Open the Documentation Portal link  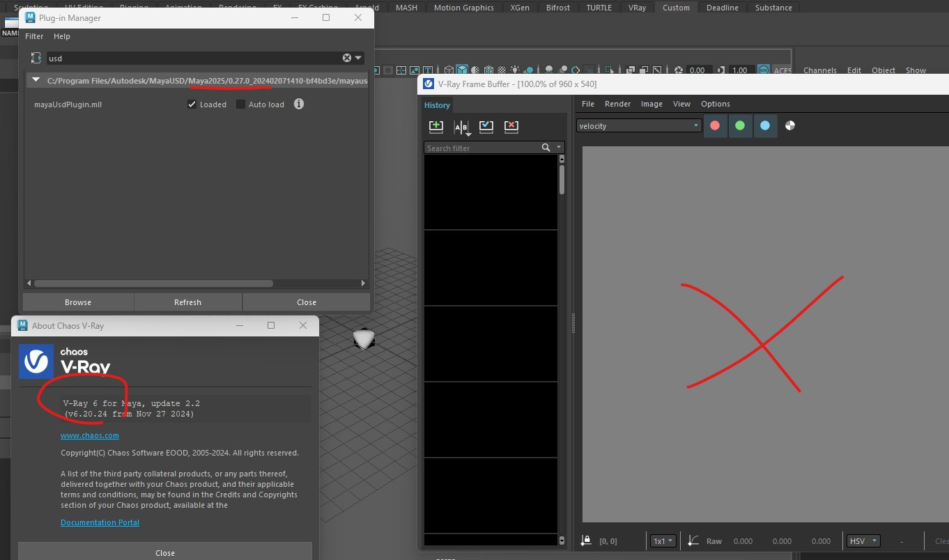pos(100,522)
